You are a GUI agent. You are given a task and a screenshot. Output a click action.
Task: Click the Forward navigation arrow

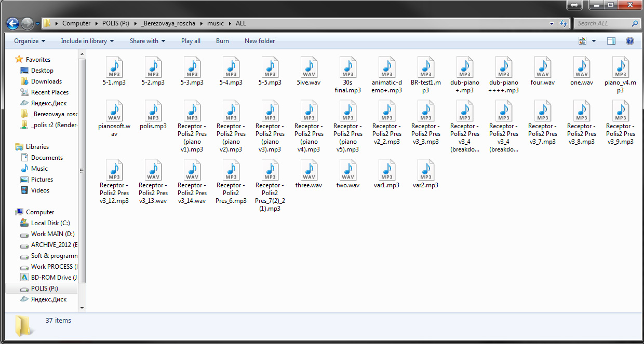tap(27, 23)
